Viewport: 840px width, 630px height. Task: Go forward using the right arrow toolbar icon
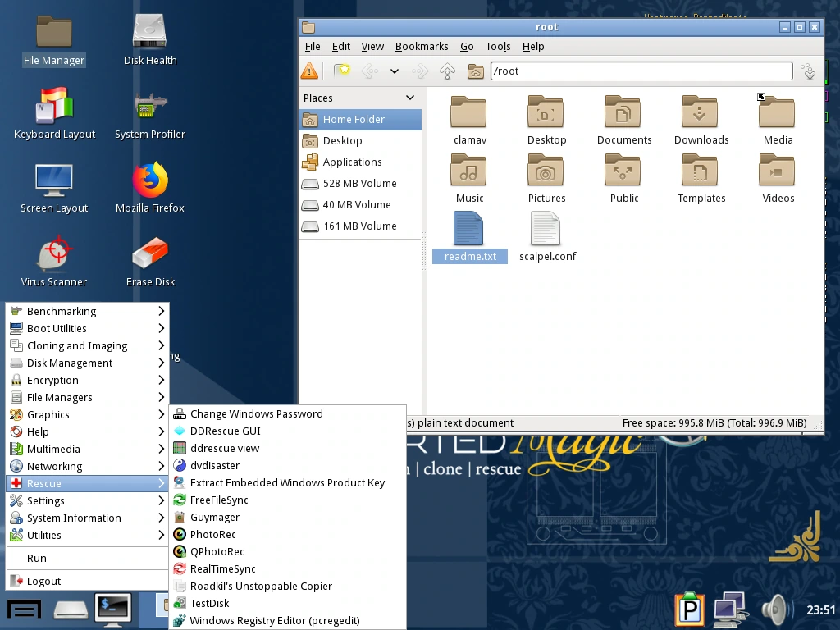[421, 71]
